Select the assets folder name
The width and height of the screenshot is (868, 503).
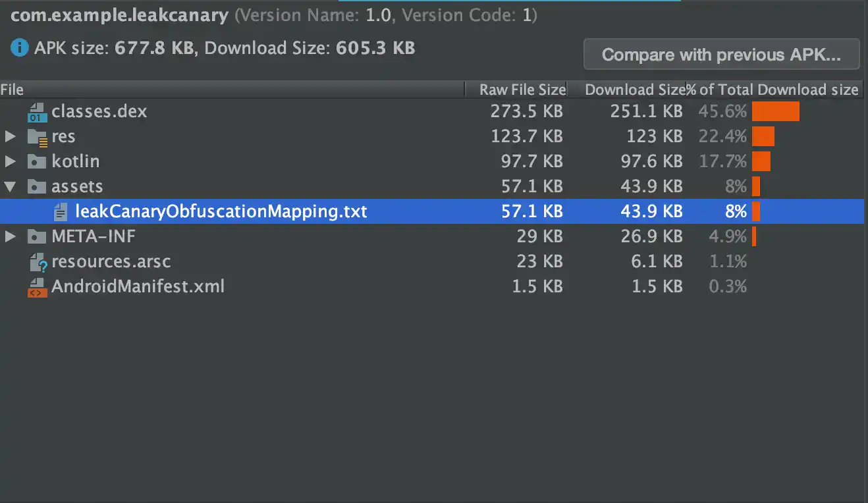(77, 187)
